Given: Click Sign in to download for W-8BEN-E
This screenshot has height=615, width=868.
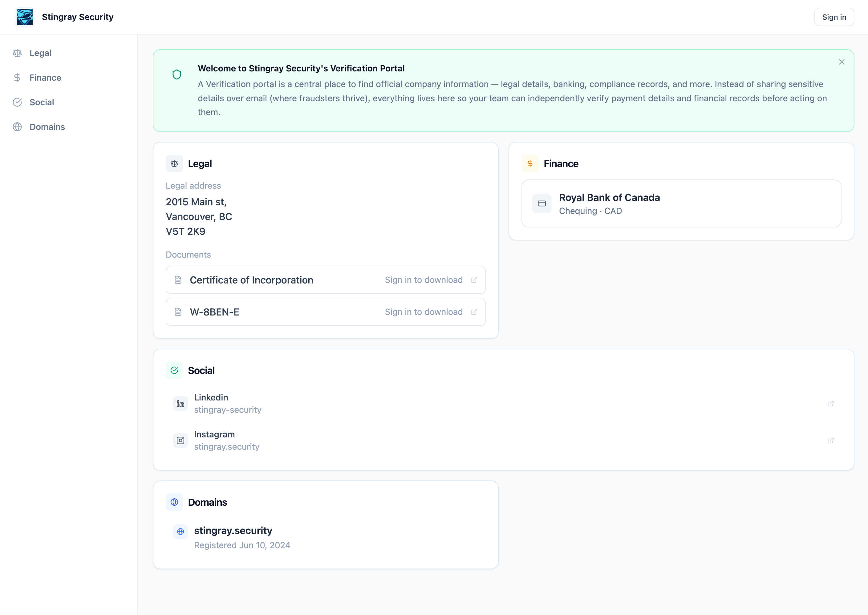Looking at the screenshot, I should pos(424,312).
